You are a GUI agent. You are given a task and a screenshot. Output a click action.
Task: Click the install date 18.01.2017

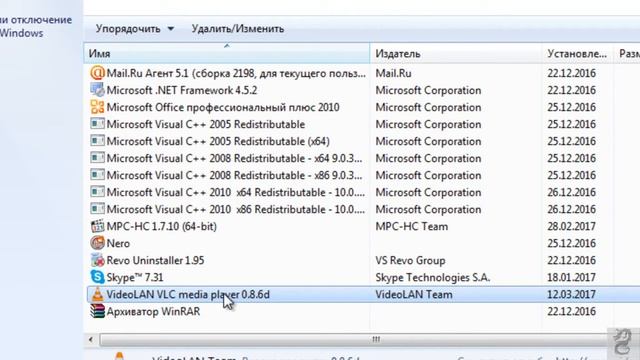571,278
